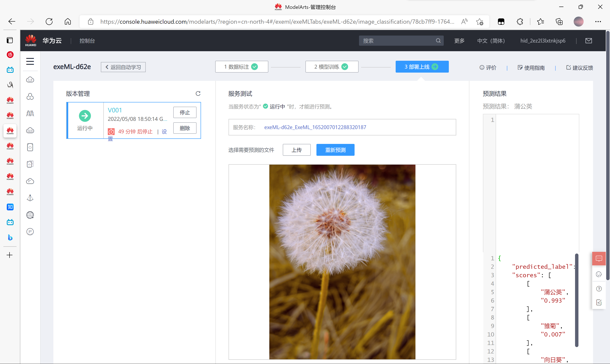Open the 中文 (简体) language dropdown

click(x=491, y=41)
